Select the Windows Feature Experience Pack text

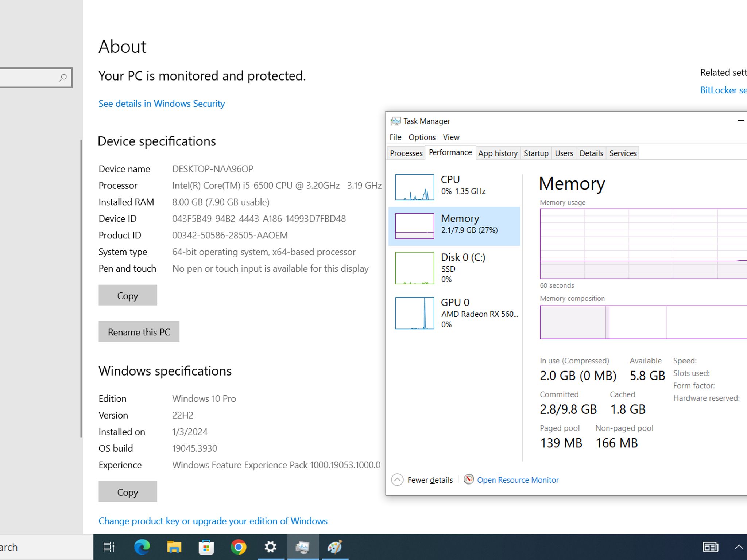[x=276, y=465]
